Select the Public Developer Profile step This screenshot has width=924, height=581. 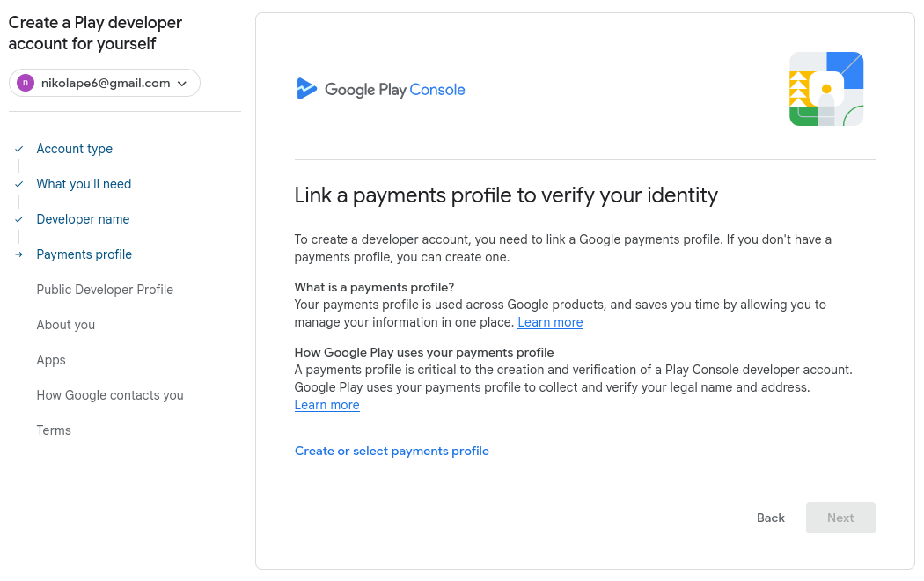click(x=105, y=290)
